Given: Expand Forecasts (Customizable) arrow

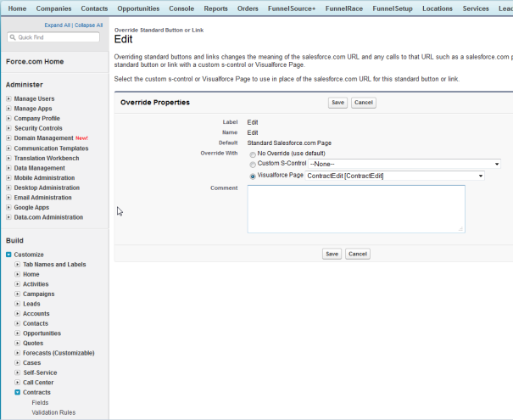Looking at the screenshot, I should tap(18, 353).
